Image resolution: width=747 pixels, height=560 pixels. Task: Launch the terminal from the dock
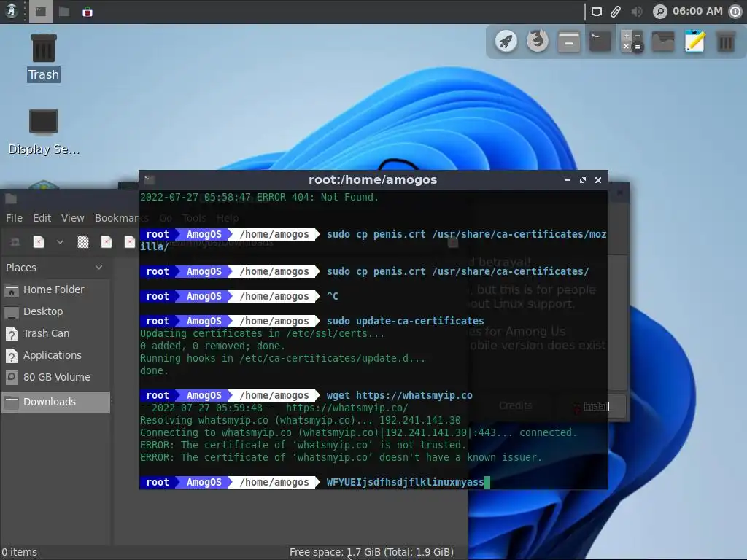(x=600, y=42)
